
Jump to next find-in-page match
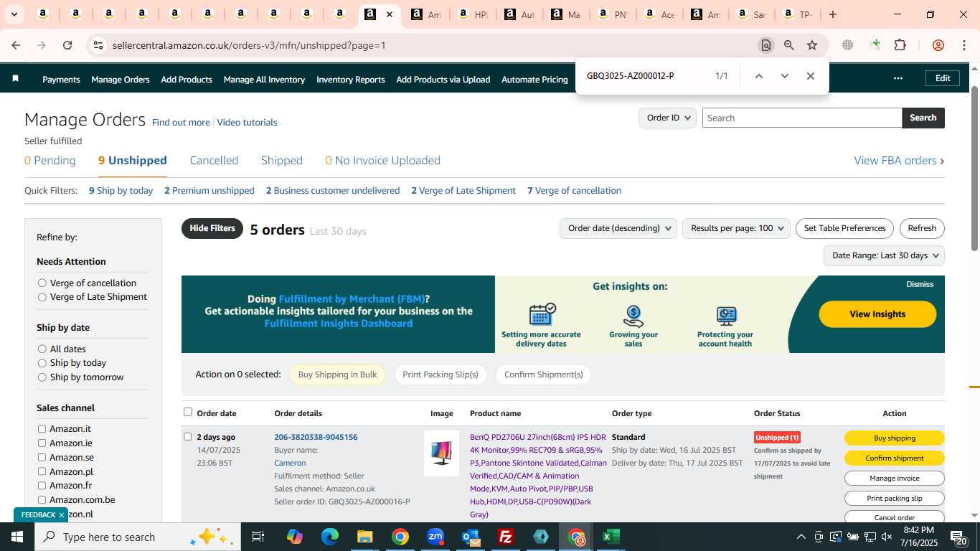tap(784, 76)
